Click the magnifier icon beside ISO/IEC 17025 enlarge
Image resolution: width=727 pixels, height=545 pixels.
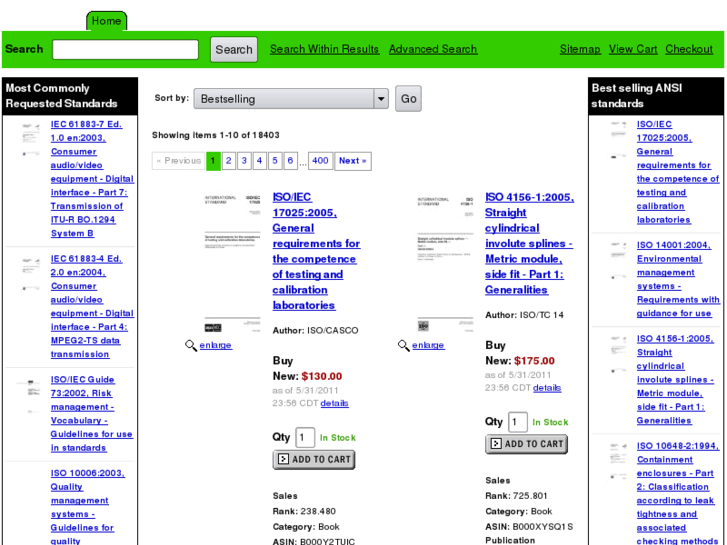191,346
